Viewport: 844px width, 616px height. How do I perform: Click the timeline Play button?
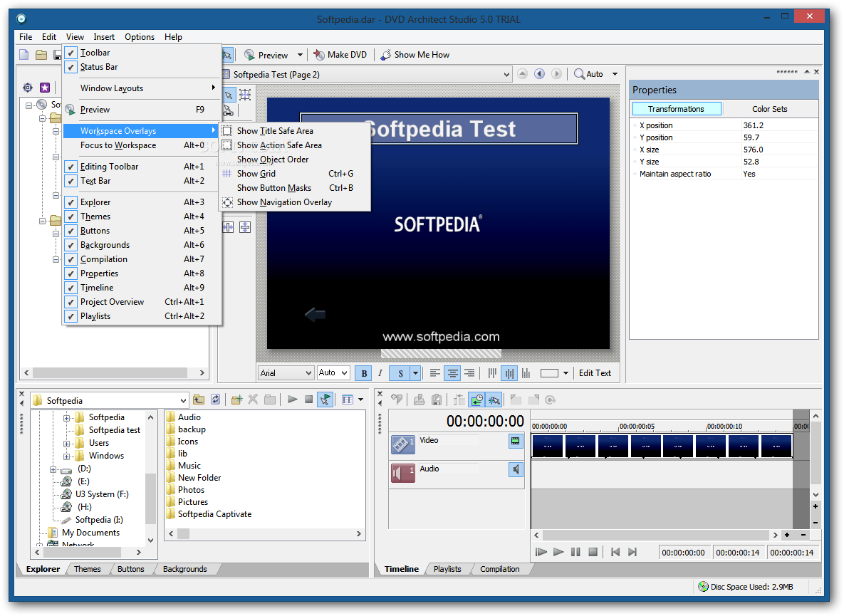(558, 552)
